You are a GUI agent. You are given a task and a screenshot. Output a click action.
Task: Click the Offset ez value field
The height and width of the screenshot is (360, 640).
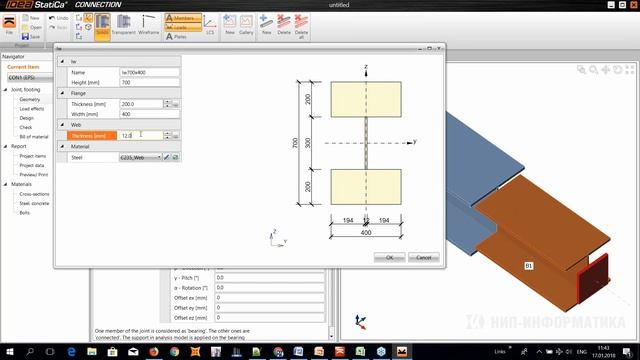point(269,318)
